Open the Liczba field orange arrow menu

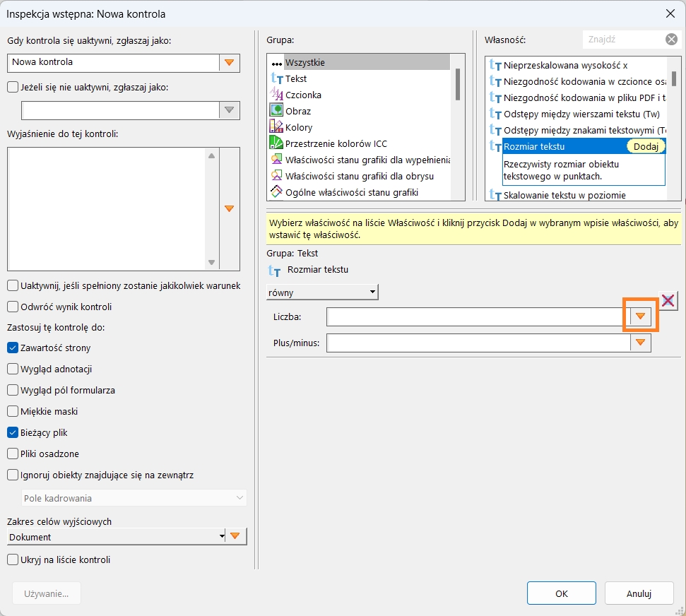[641, 316]
